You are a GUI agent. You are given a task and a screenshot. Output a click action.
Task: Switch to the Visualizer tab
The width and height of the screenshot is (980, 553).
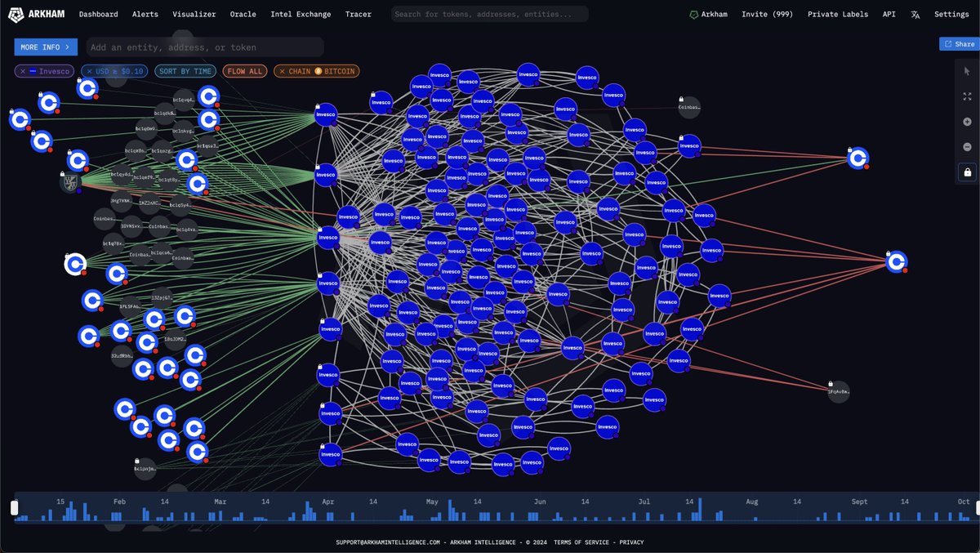tap(194, 14)
